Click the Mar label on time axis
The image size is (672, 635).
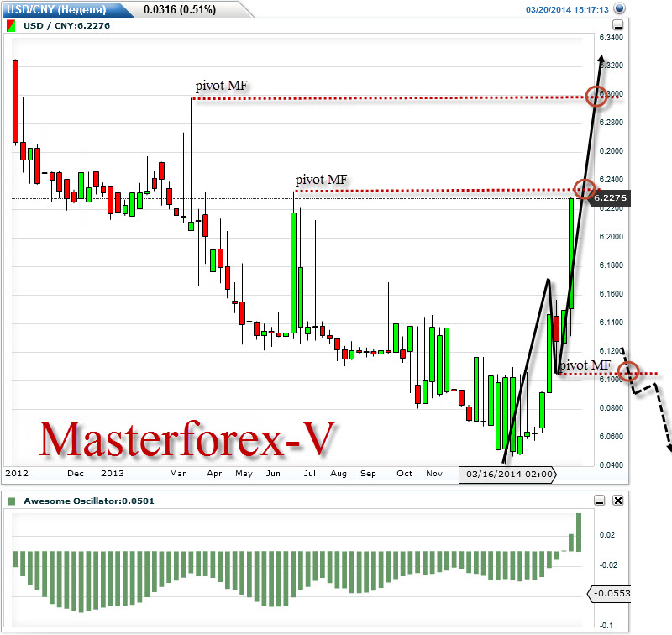tap(178, 474)
